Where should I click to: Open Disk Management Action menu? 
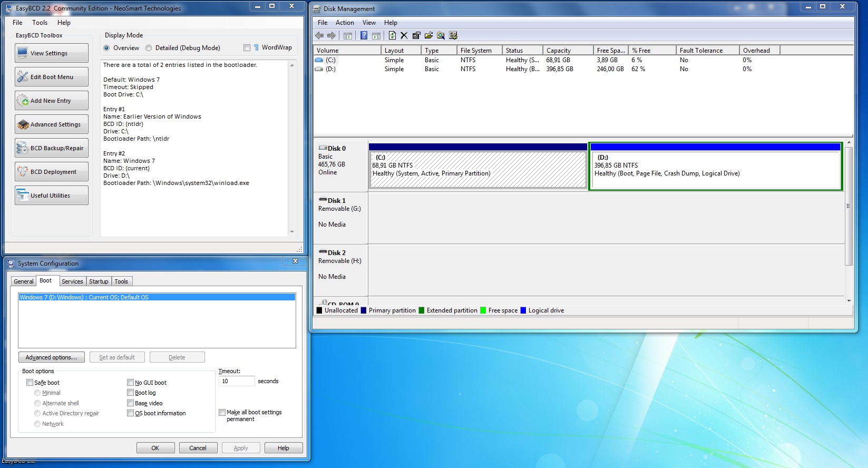(x=345, y=23)
